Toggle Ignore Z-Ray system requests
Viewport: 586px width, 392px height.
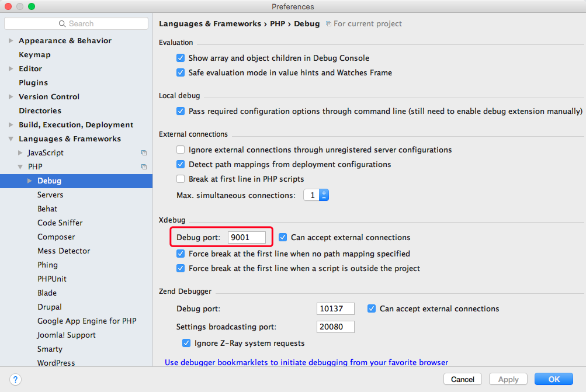coord(186,343)
